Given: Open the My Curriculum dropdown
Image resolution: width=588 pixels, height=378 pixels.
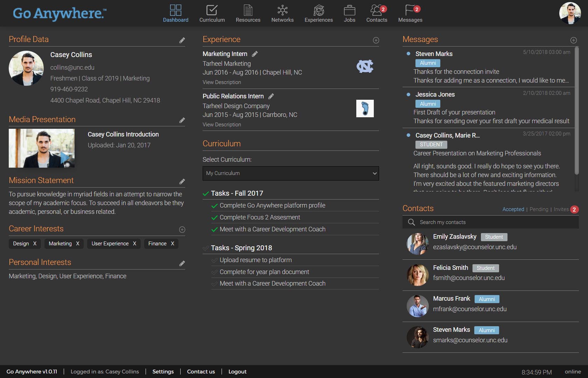Looking at the screenshot, I should (x=290, y=173).
